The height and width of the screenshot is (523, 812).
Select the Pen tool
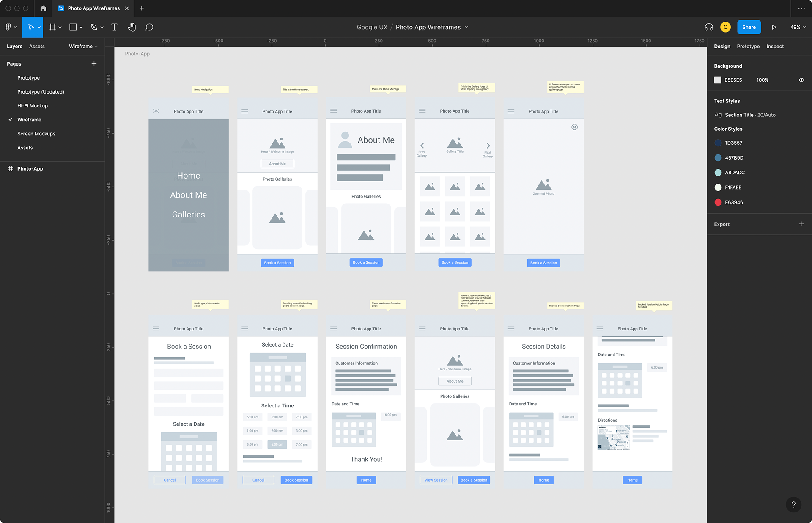pos(94,27)
